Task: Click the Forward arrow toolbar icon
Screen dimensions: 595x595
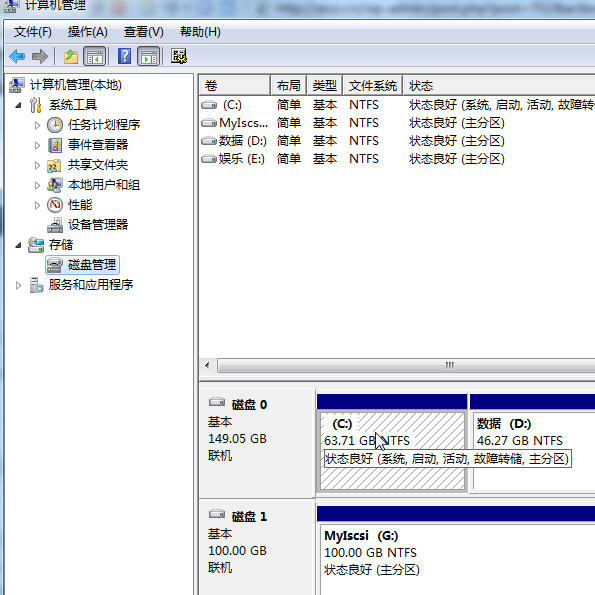Action: tap(39, 57)
